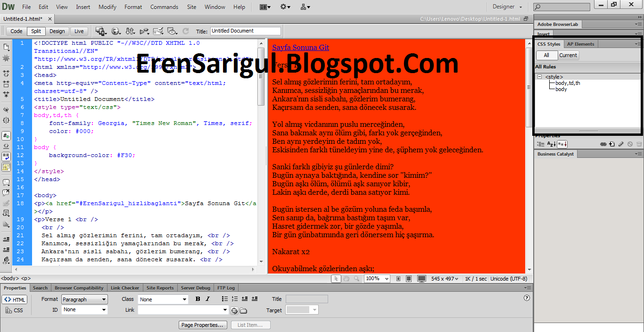Select Current mode in CSS Styles panel

568,55
